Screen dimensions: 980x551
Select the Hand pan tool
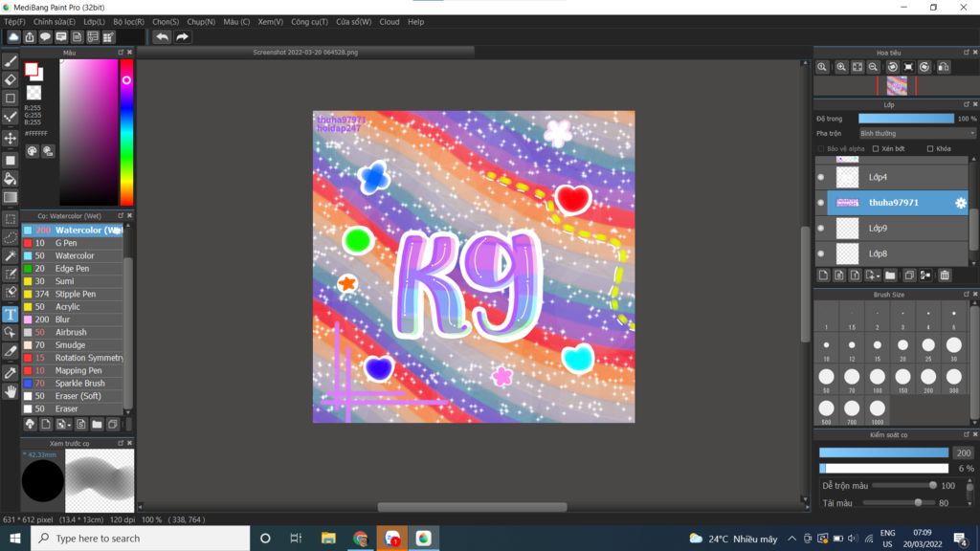coord(11,391)
